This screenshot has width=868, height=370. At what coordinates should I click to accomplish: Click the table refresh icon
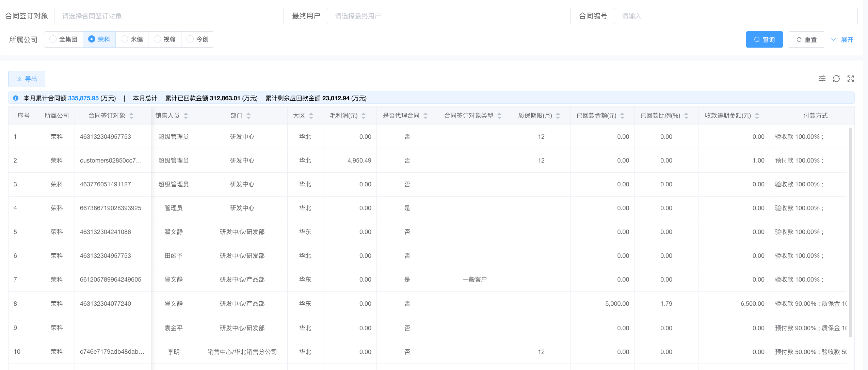[836, 79]
